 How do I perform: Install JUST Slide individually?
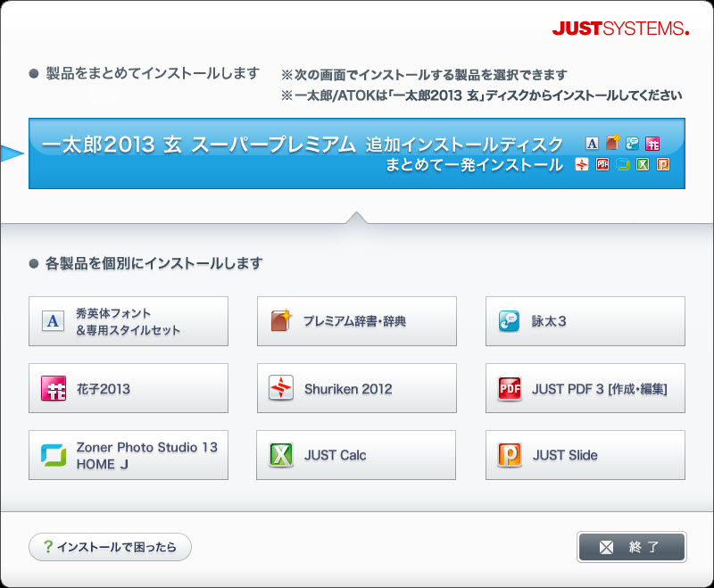coord(585,455)
